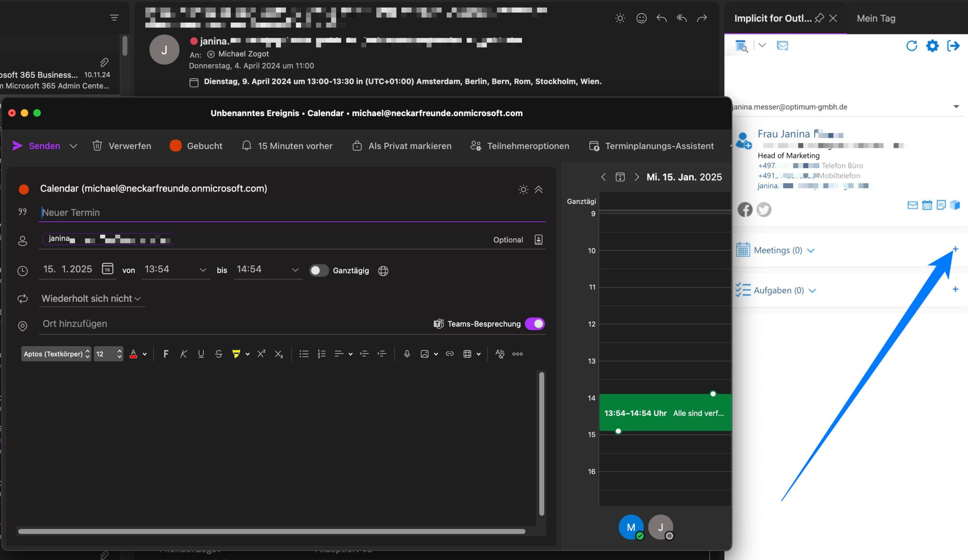This screenshot has height=560, width=968.
Task: Set the reminder 15 Minuten vorher
Action: [287, 146]
